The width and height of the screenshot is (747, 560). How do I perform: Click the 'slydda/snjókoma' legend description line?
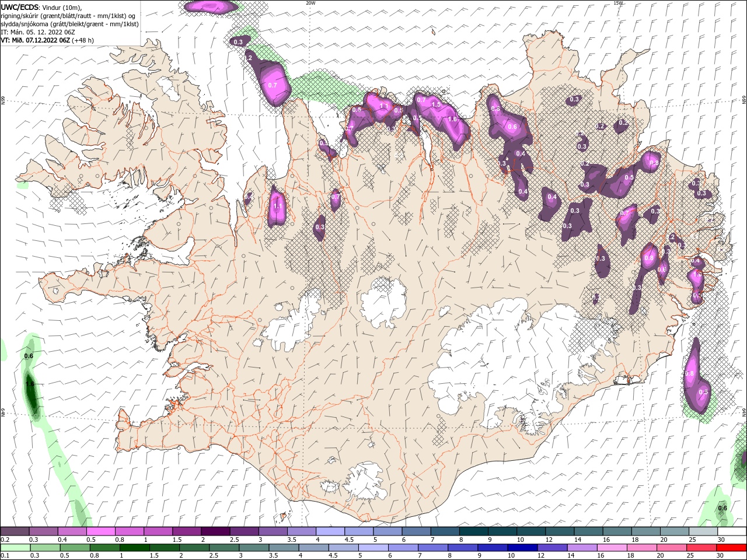point(69,24)
